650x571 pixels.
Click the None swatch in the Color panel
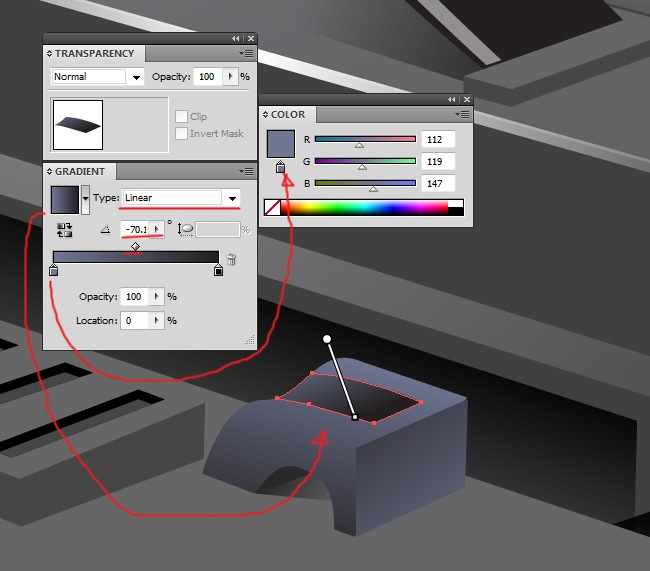[272, 207]
